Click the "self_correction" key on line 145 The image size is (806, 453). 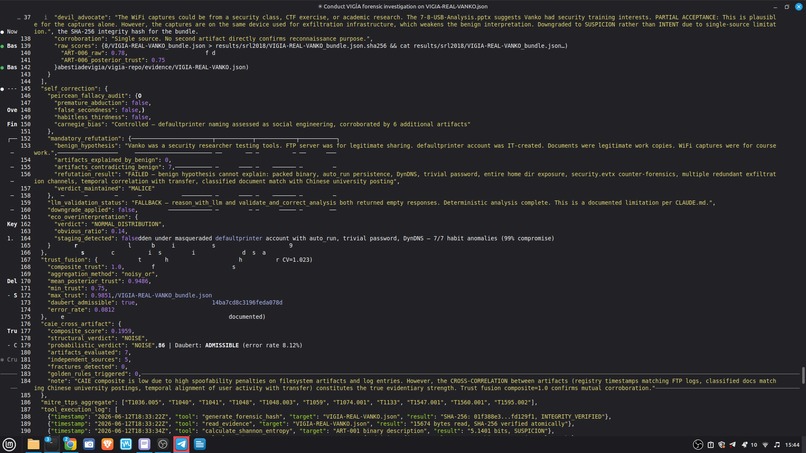tap(69, 88)
